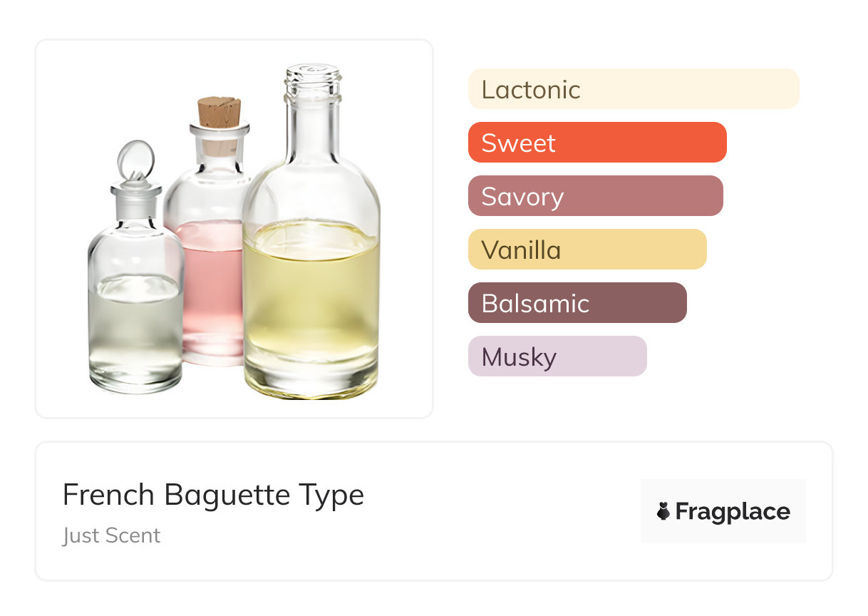Click the cork stopper on pink bottle

pyautogui.click(x=218, y=111)
